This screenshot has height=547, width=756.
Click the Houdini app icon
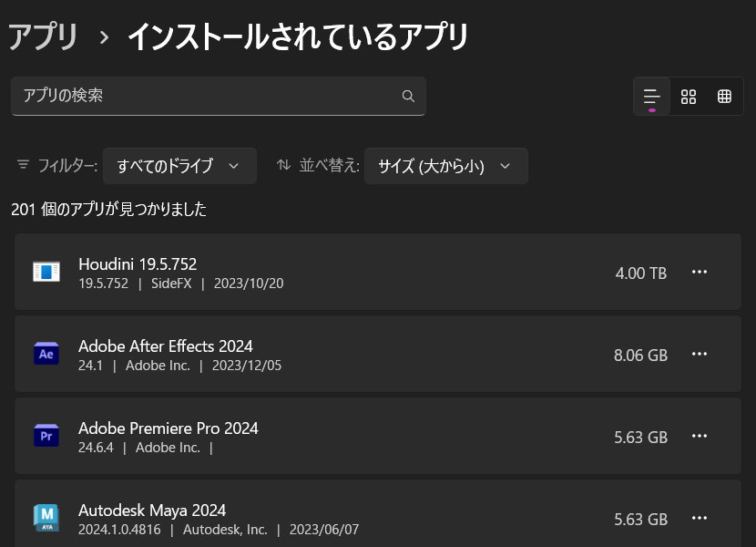point(46,272)
